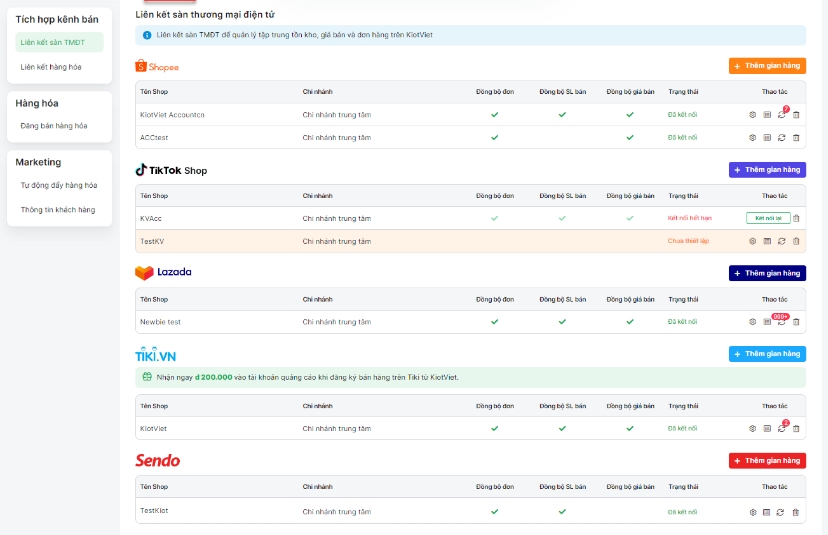Add a Shopee shop with Thêm gian hàng
The height and width of the screenshot is (535, 828).
click(x=767, y=65)
